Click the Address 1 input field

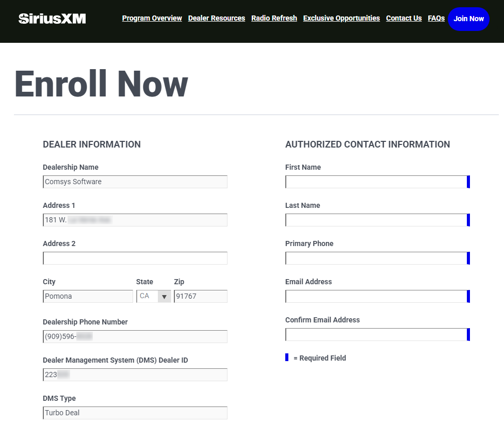point(135,220)
